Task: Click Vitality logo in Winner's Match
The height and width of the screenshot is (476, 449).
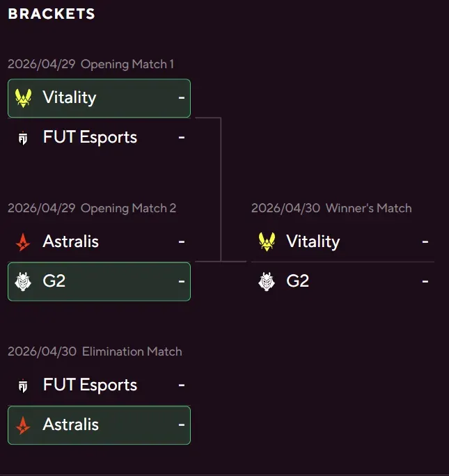Action: pyautogui.click(x=267, y=242)
